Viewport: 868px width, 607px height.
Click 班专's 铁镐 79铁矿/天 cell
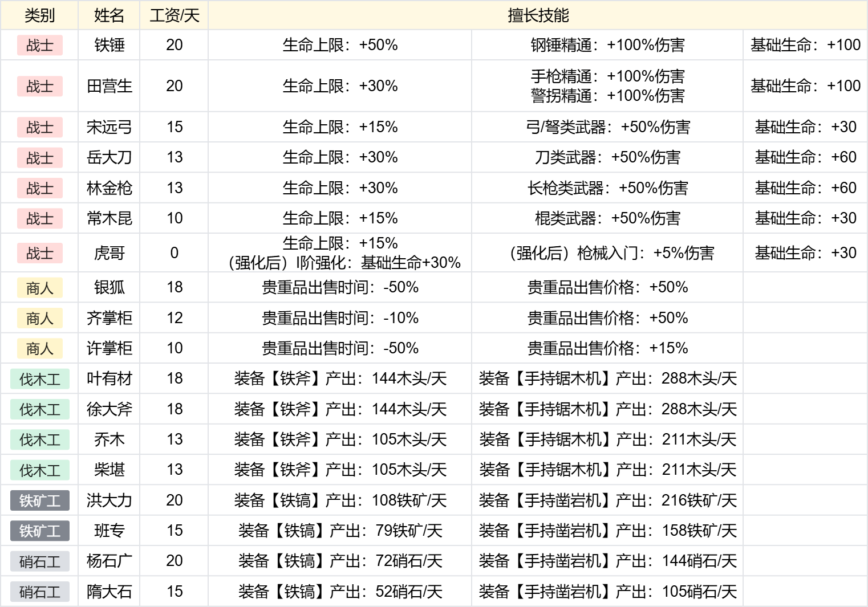340,531
